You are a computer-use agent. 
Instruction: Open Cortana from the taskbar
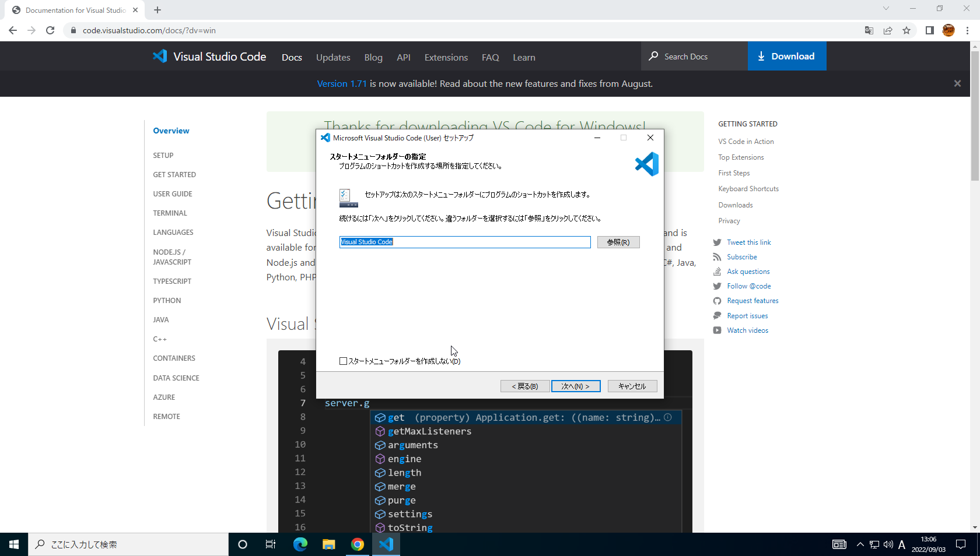[243, 544]
